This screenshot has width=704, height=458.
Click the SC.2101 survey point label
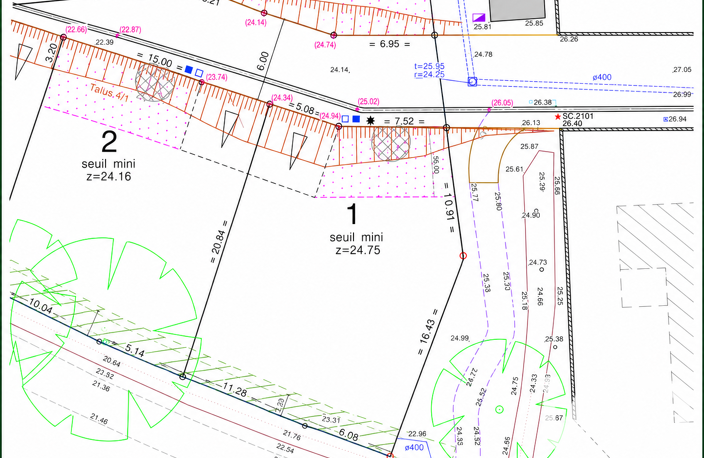coord(578,116)
